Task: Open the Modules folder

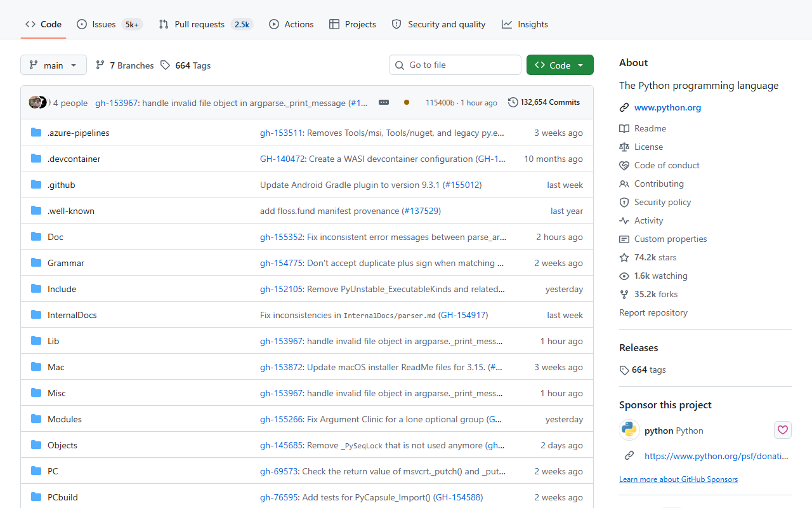Action: (65, 419)
